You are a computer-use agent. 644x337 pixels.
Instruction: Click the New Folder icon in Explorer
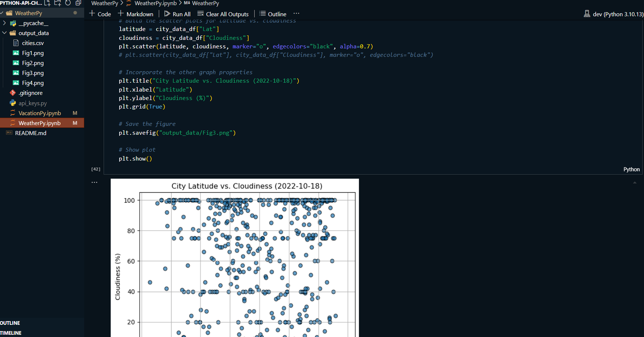click(58, 3)
